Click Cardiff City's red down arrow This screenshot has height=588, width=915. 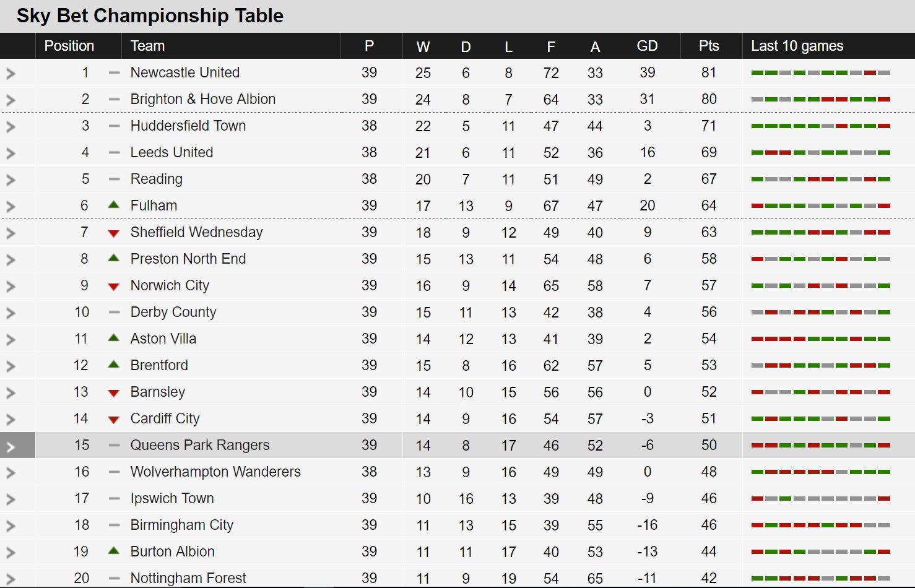113,420
